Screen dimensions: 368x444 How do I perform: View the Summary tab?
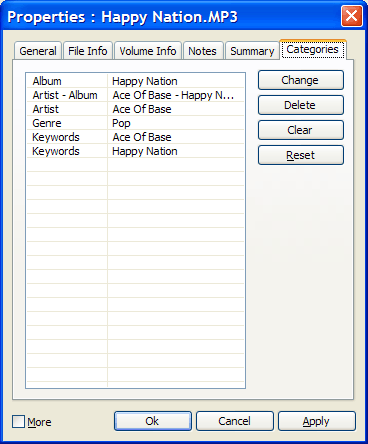[252, 51]
